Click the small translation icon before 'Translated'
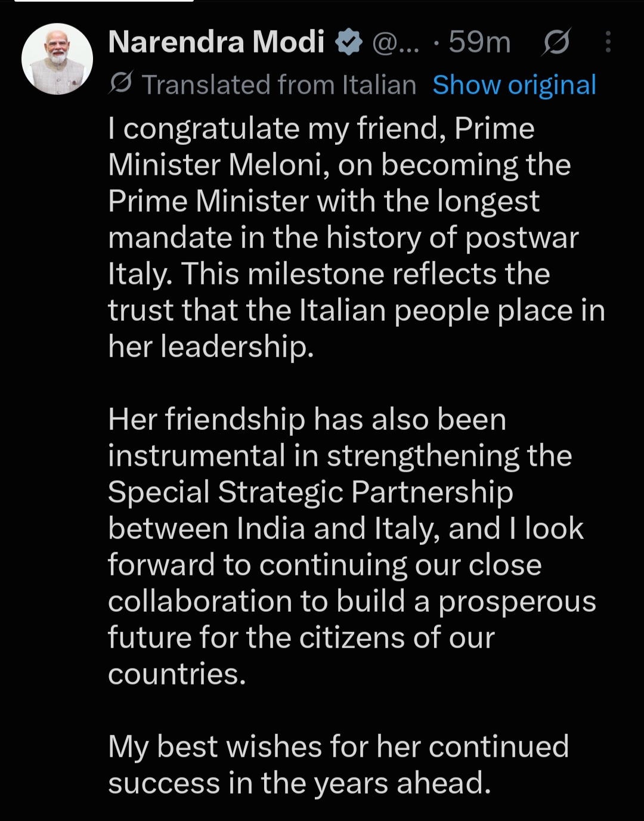 120,84
